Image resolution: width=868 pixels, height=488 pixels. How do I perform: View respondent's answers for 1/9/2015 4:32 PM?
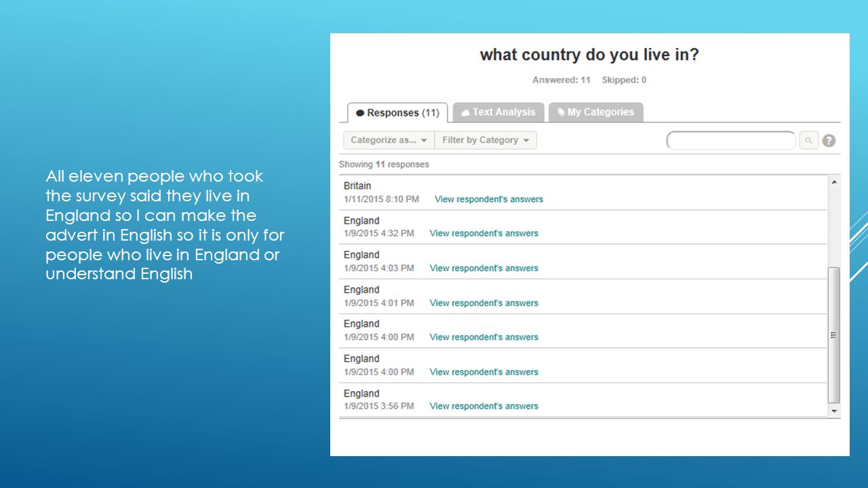pos(484,233)
